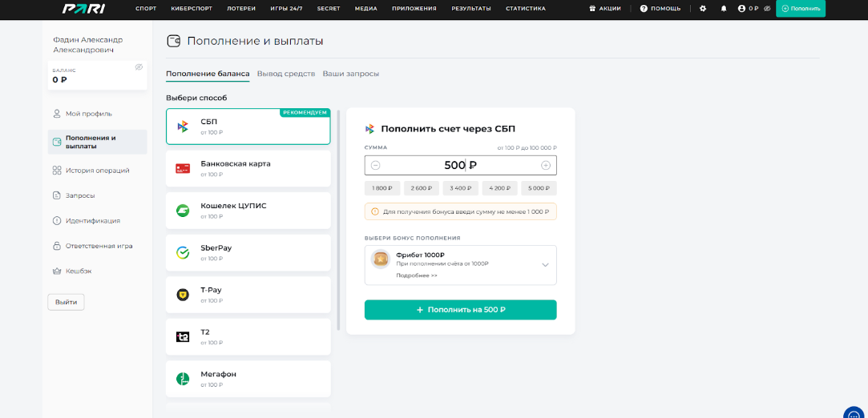
Task: Click the wallet icon beside page title
Action: (174, 41)
